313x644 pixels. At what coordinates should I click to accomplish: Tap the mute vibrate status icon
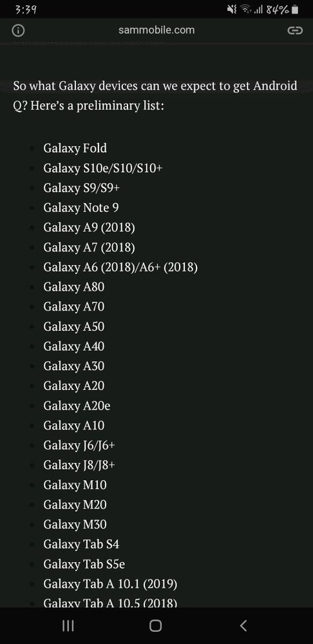click(232, 10)
